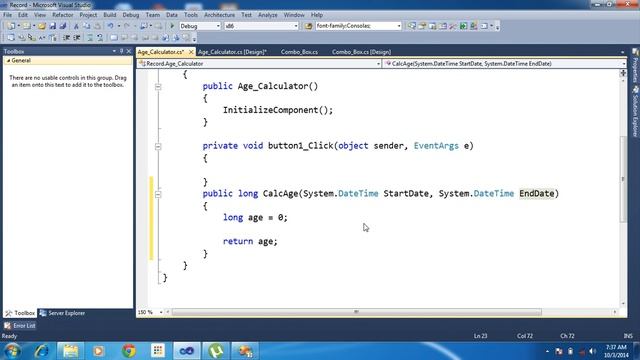Image resolution: width=640 pixels, height=360 pixels.
Task: Switch to Combo_Box.cs [Design] tab
Action: point(361,52)
